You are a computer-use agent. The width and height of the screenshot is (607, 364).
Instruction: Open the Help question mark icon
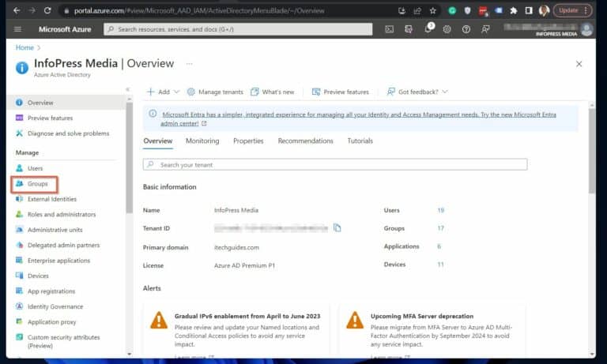pyautogui.click(x=466, y=29)
